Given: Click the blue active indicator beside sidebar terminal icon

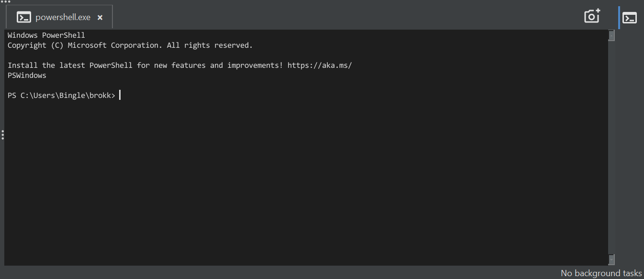Looking at the screenshot, I should (x=619, y=18).
